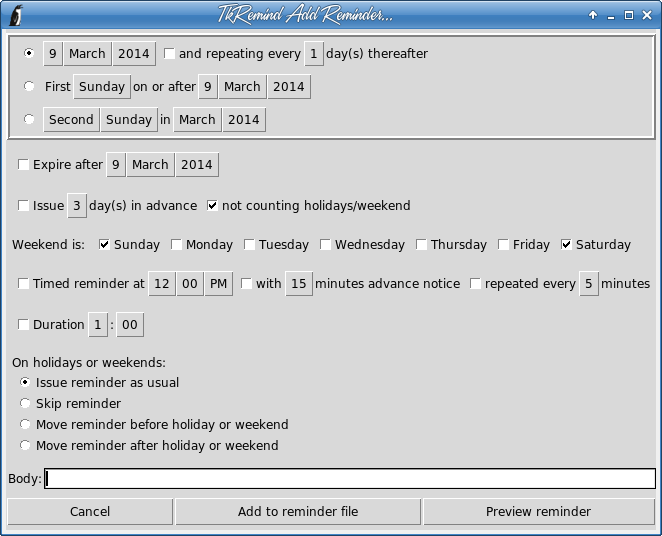The height and width of the screenshot is (536, 662).
Task: Open the days-in-advance dropdown showing 3
Action: coord(77,206)
